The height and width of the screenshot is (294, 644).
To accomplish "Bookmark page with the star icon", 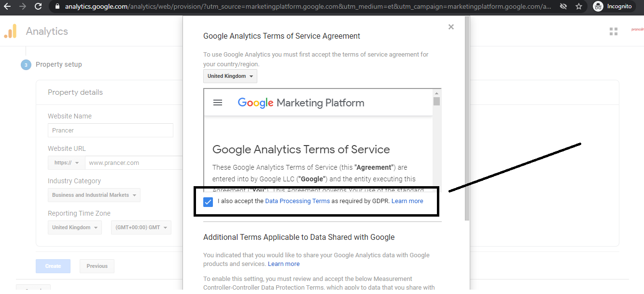I will pos(578,7).
